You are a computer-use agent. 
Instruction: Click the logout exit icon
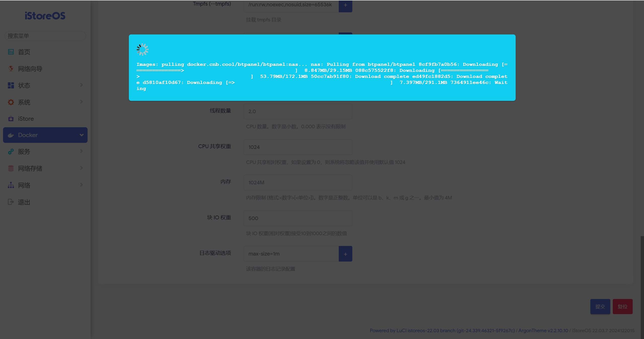coord(11,202)
